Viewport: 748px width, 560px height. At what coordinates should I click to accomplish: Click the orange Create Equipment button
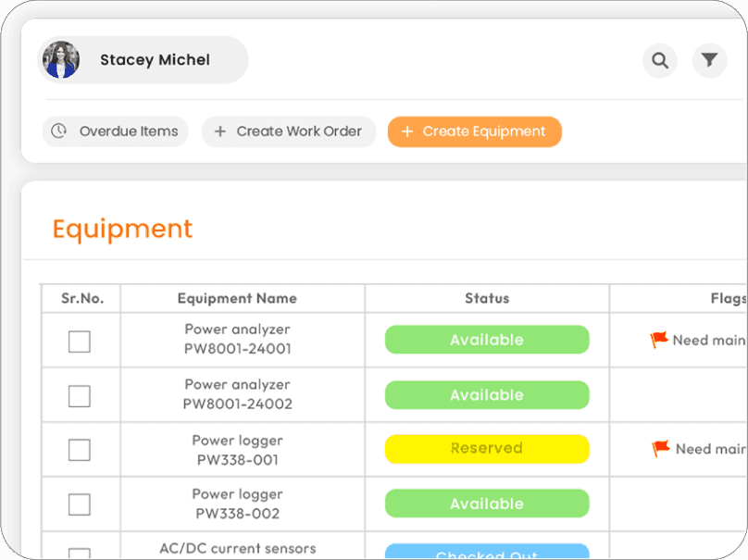coord(475,131)
